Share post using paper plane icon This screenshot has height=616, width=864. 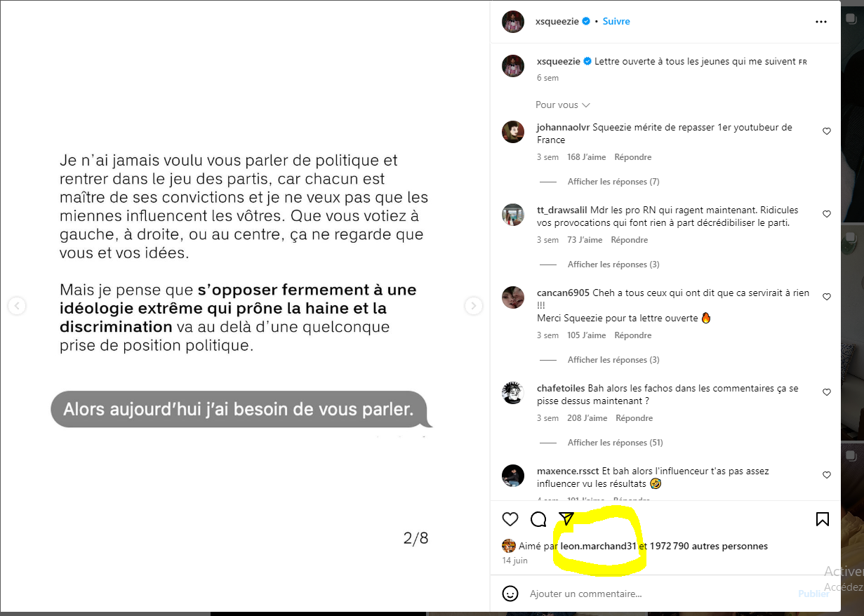click(x=566, y=519)
